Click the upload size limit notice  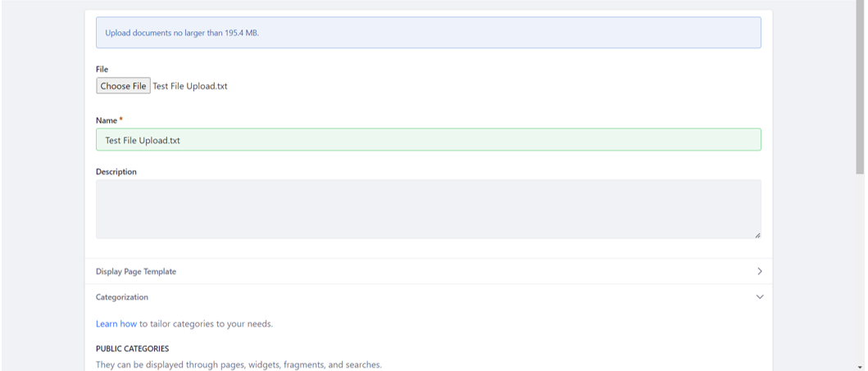coord(429,33)
